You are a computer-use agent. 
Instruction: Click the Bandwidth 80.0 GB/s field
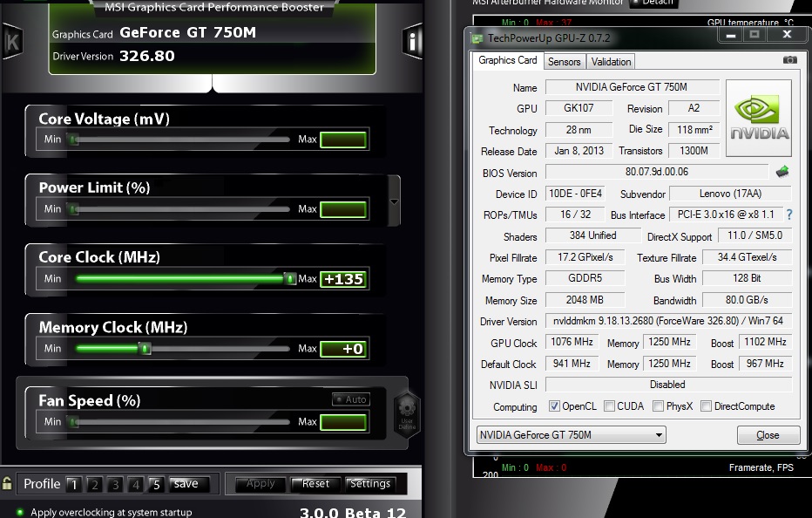point(747,300)
